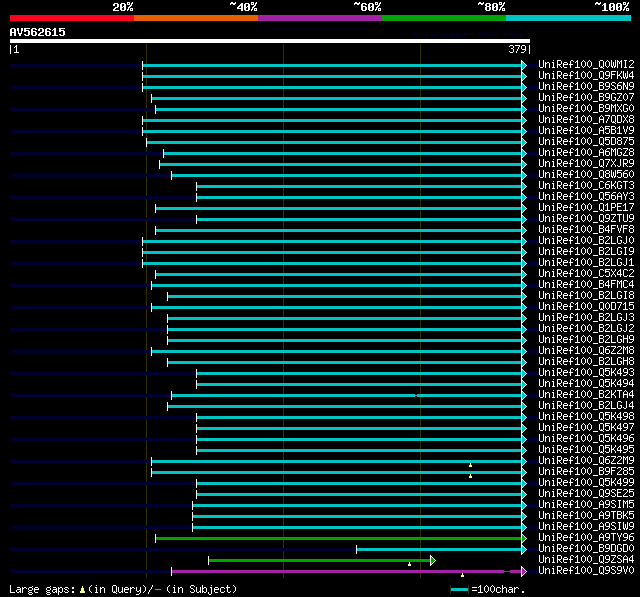The image size is (640, 597).
Task: Select the UniRef100_B9F285 hit label
Action: click(x=586, y=472)
